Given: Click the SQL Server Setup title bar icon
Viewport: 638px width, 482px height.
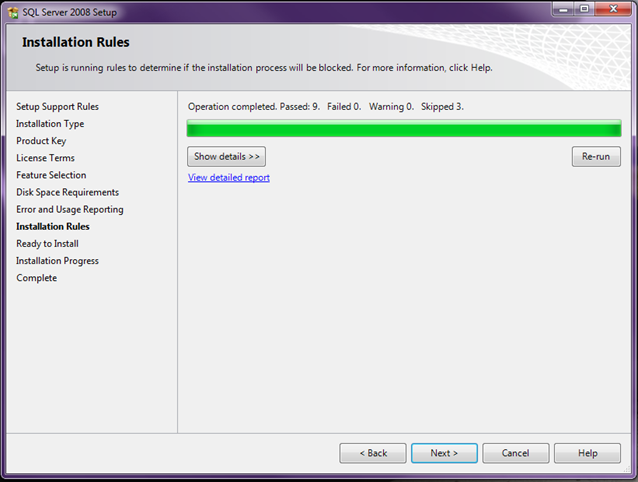Looking at the screenshot, I should tap(13, 13).
